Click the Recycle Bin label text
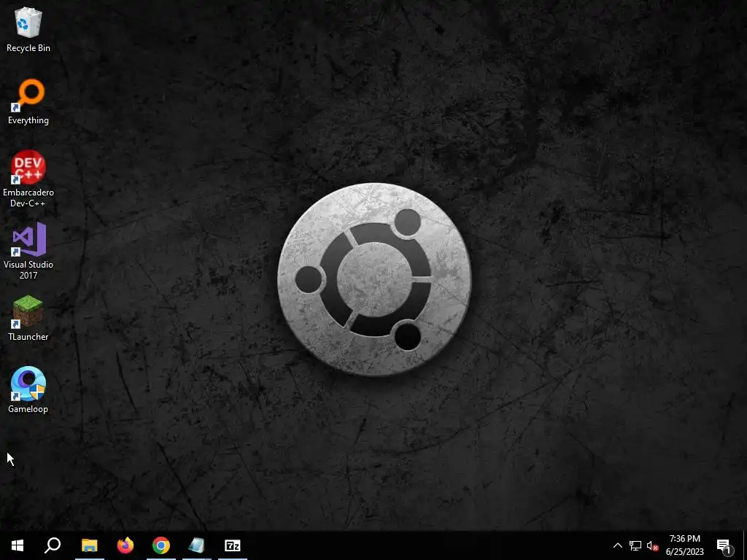This screenshot has width=747, height=560. tap(28, 48)
